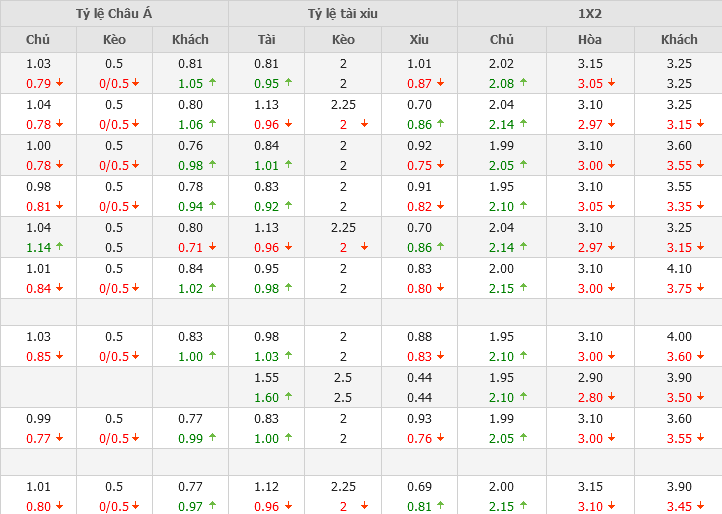
Task: Click the green up arrow next to 2.08
Action: [x=523, y=83]
